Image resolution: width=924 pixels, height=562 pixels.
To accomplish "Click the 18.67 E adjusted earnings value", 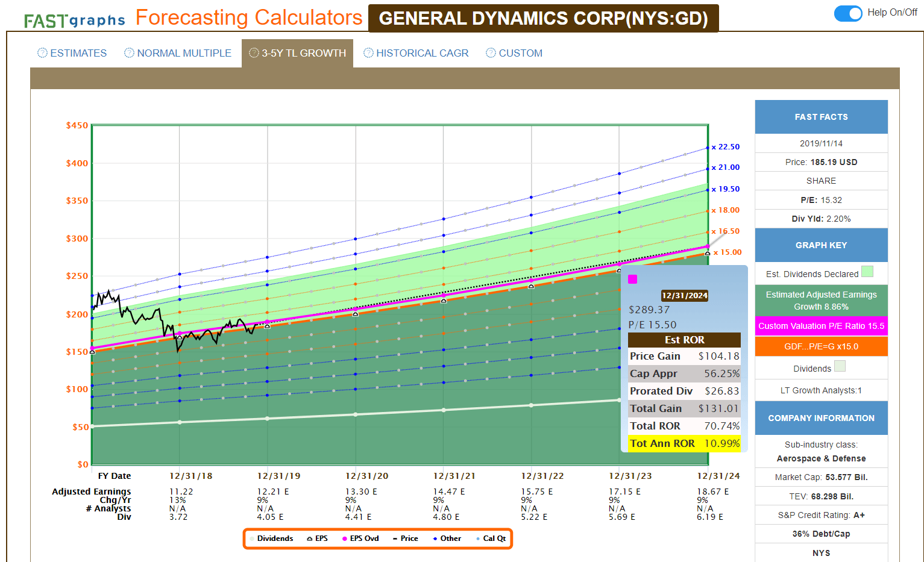I will click(x=713, y=492).
